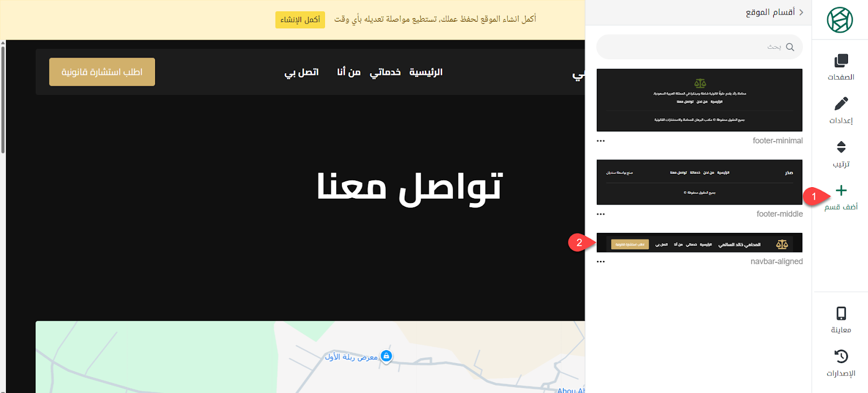868x393 pixels.
Task: Open معاينة mobile preview
Action: [x=841, y=320]
